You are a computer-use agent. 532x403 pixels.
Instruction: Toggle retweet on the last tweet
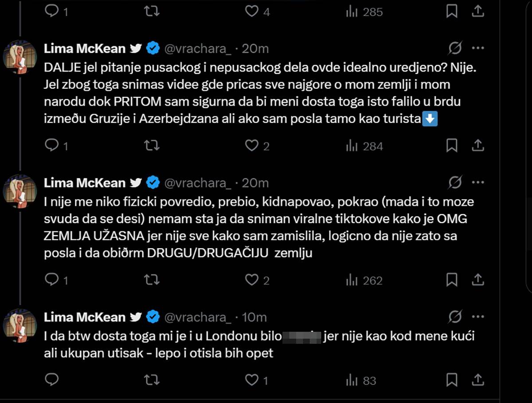[x=152, y=380]
